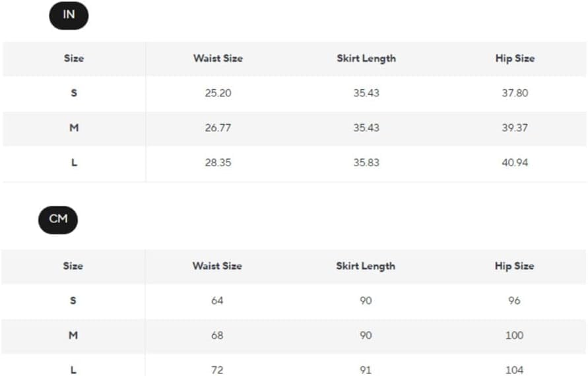Click the 26.77 waist value
This screenshot has width=588, height=376.
pos(218,128)
